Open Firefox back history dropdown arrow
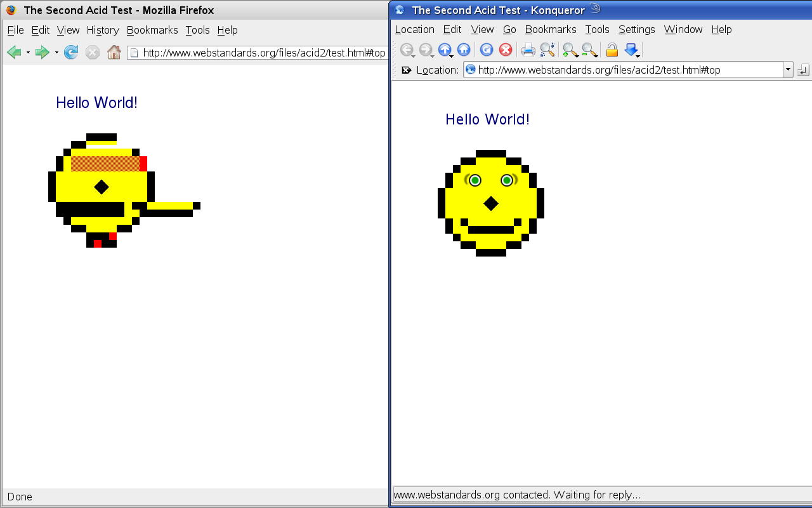Image resolution: width=812 pixels, height=508 pixels. click(28, 53)
